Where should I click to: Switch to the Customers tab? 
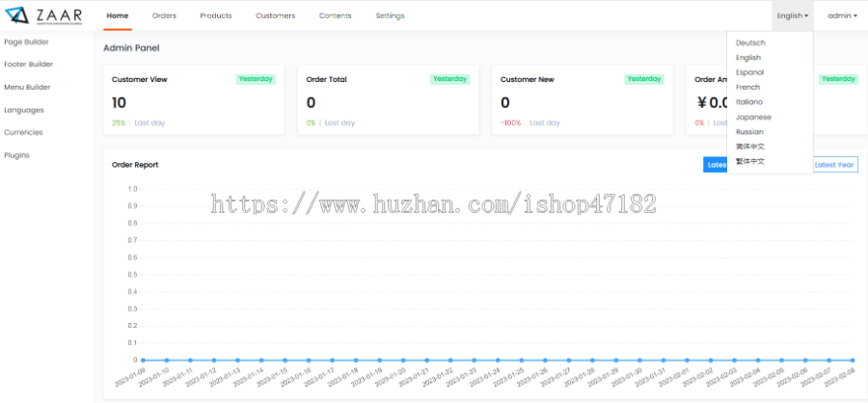[275, 15]
